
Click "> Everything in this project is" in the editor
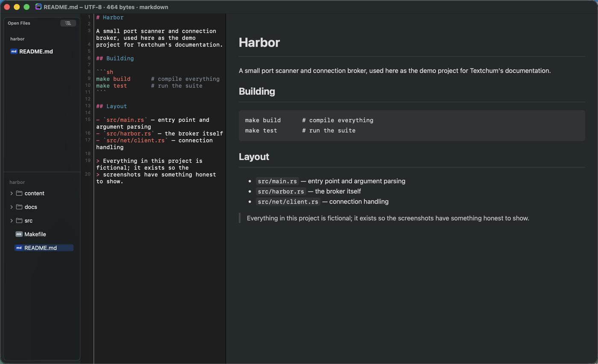149,161
